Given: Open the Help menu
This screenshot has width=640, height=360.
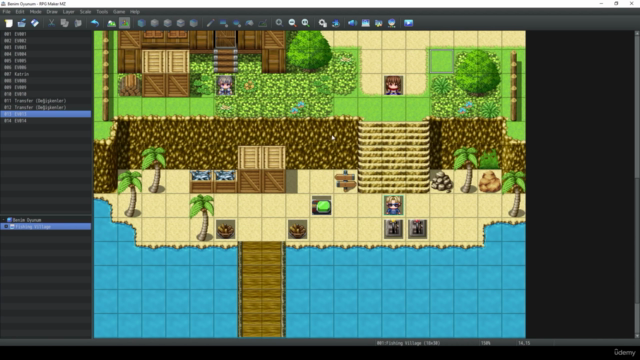Looking at the screenshot, I should coord(135,12).
